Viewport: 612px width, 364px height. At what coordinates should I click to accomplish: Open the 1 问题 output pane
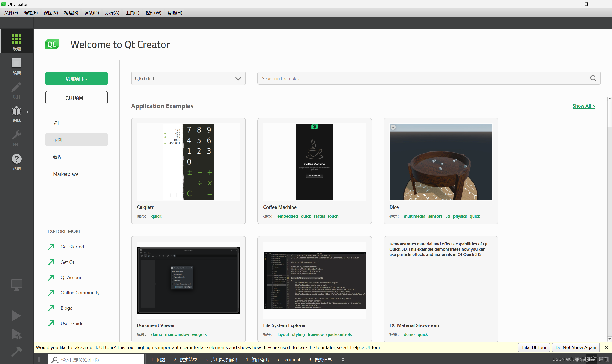pyautogui.click(x=158, y=359)
